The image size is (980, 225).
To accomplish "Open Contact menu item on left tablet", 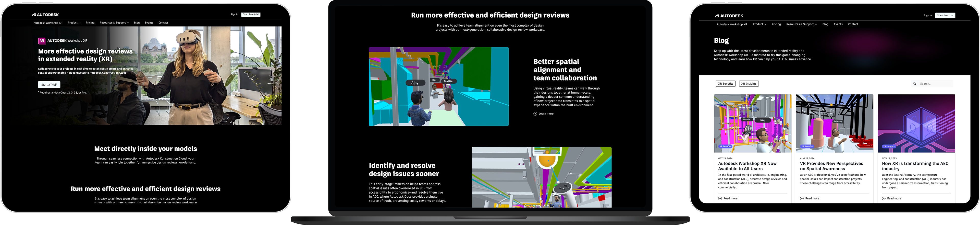I will pyautogui.click(x=163, y=22).
